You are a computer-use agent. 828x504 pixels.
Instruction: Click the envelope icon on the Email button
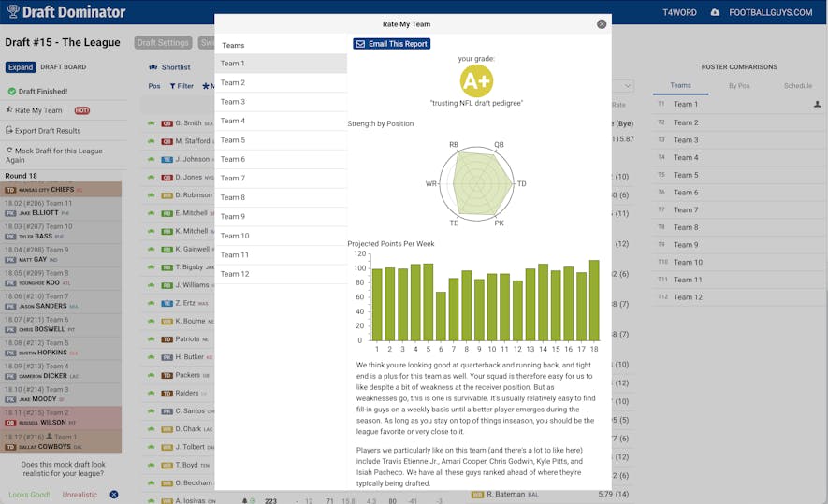[x=360, y=44]
